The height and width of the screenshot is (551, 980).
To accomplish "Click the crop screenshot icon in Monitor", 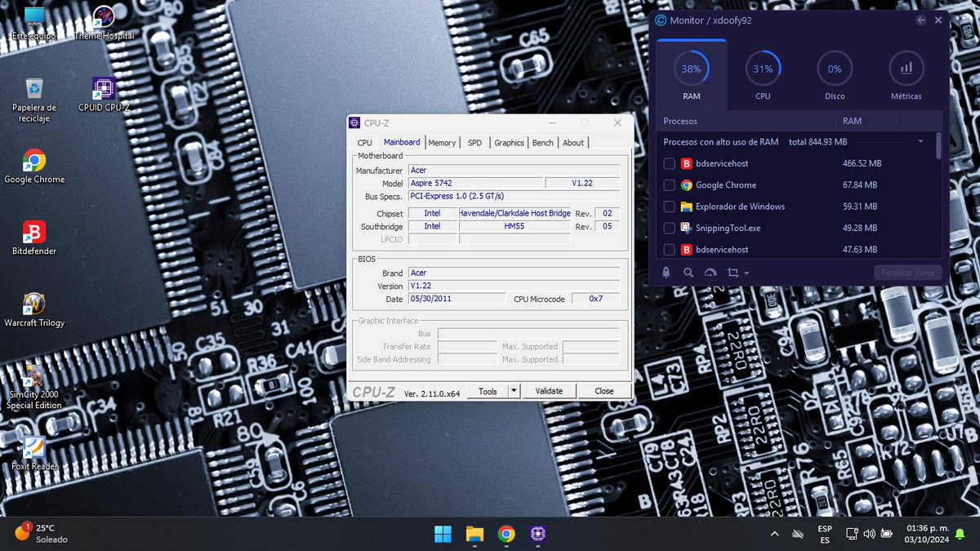I will (x=733, y=273).
